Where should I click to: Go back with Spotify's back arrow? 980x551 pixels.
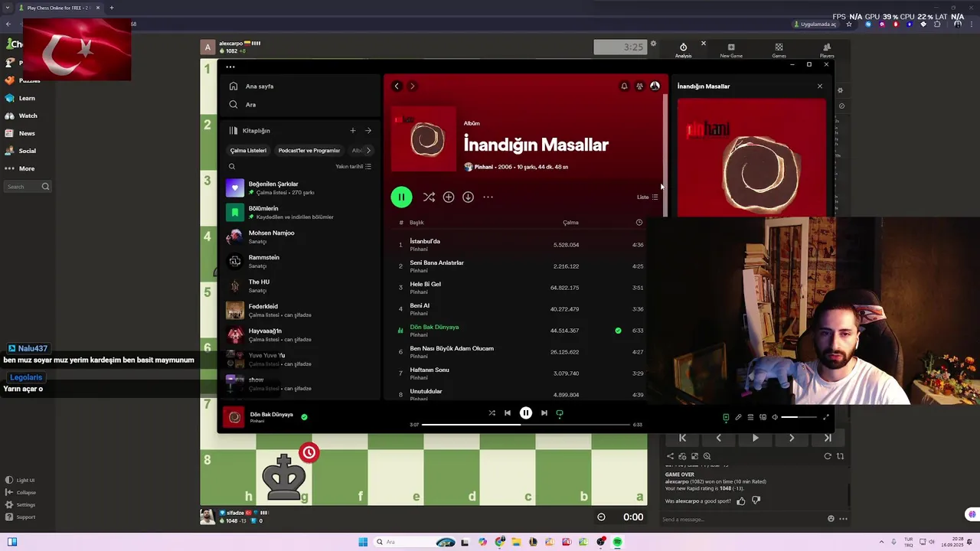397,86
